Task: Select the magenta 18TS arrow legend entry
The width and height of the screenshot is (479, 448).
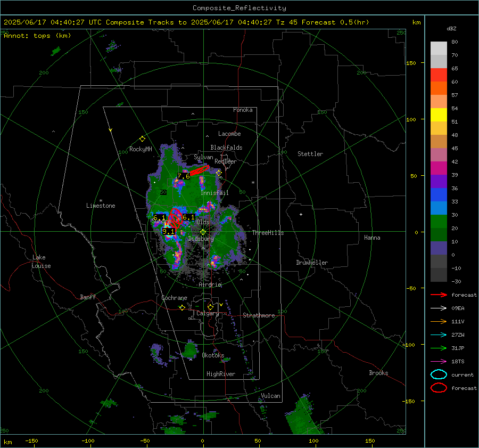Action: pyautogui.click(x=439, y=362)
